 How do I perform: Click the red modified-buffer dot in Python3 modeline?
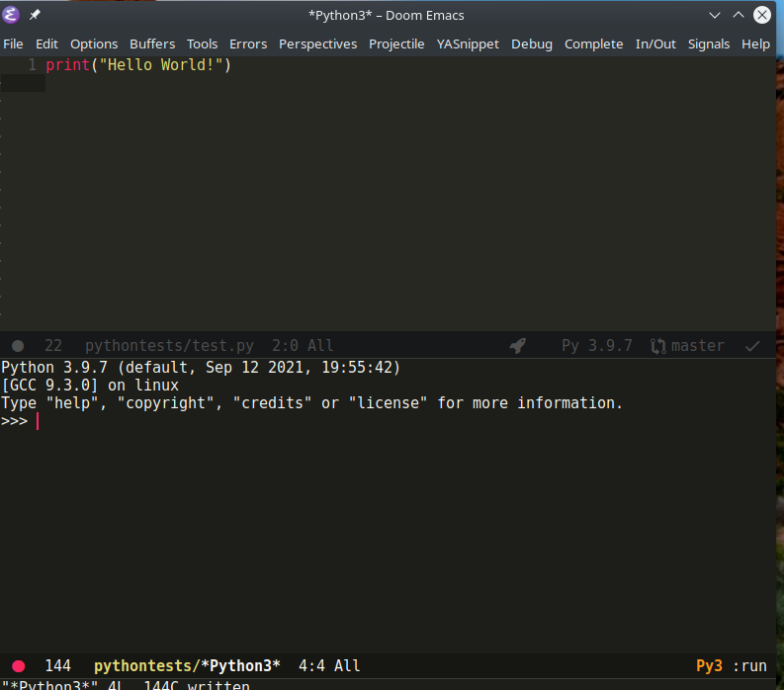coord(19,666)
